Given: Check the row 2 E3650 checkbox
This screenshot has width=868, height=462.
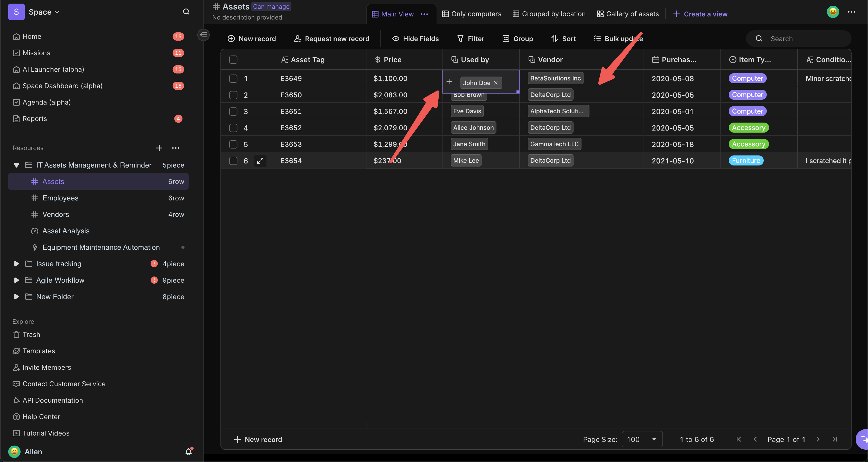Looking at the screenshot, I should pyautogui.click(x=233, y=95).
